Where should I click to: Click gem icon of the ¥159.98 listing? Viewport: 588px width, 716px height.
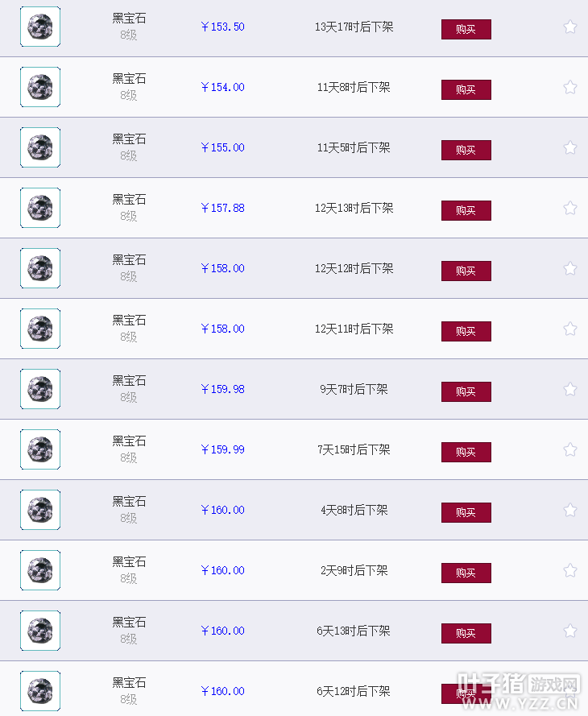(40, 389)
